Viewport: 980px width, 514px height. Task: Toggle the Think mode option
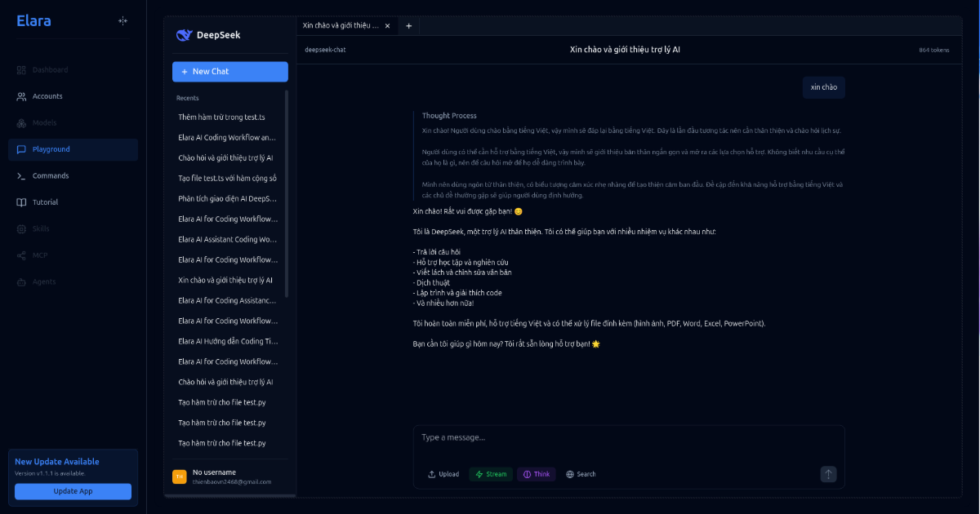coord(537,474)
